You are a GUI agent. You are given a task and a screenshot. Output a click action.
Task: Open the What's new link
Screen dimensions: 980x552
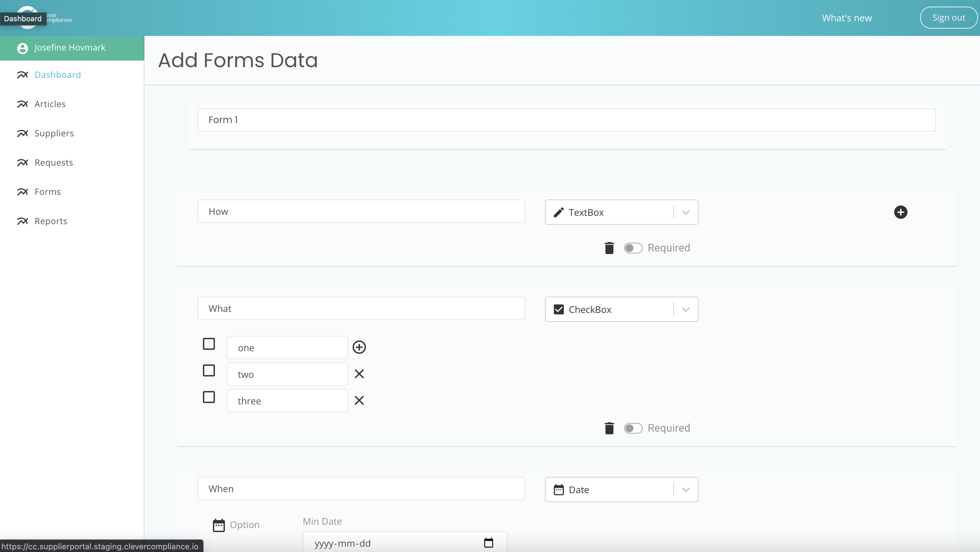[847, 18]
